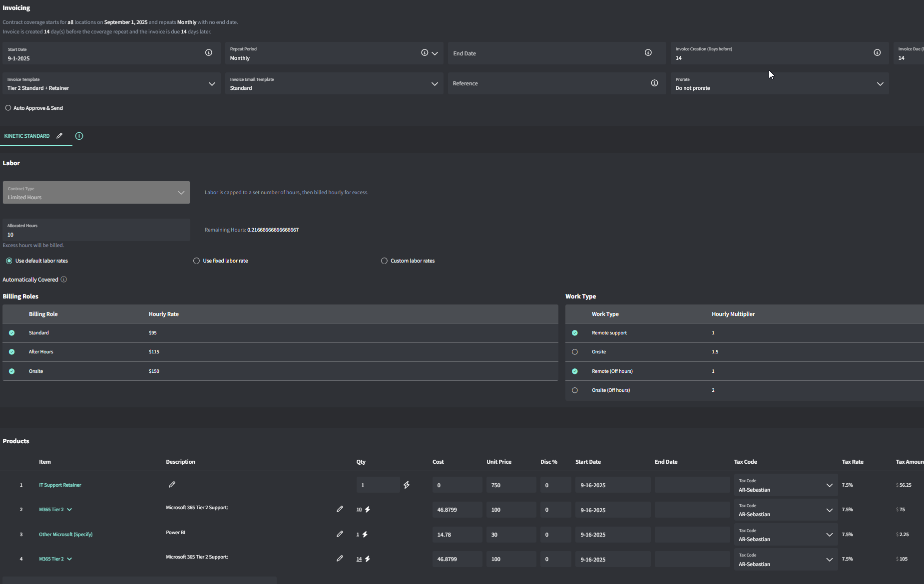Image resolution: width=924 pixels, height=584 pixels.
Task: Toggle the Onsite work type checkbox
Action: tap(575, 352)
